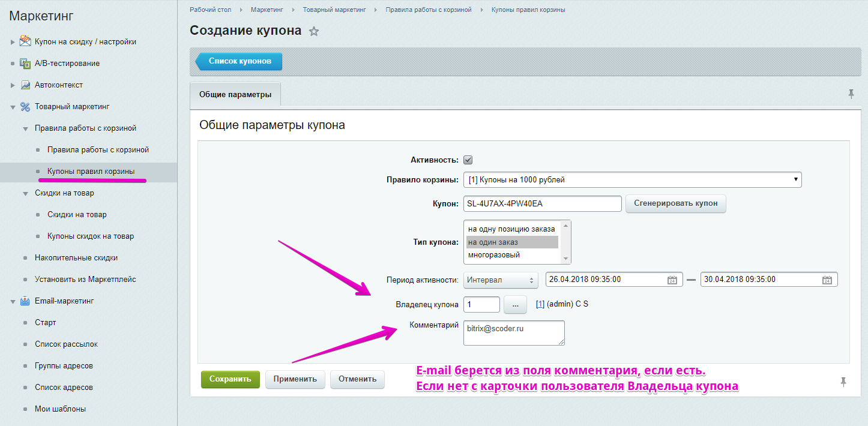Expand the Автоконтекст sidebar section
Screen dimensions: 868x426
[13, 85]
